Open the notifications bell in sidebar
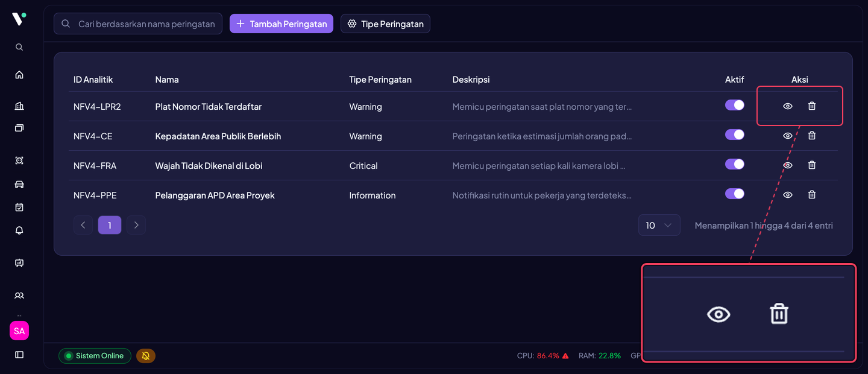 click(19, 230)
